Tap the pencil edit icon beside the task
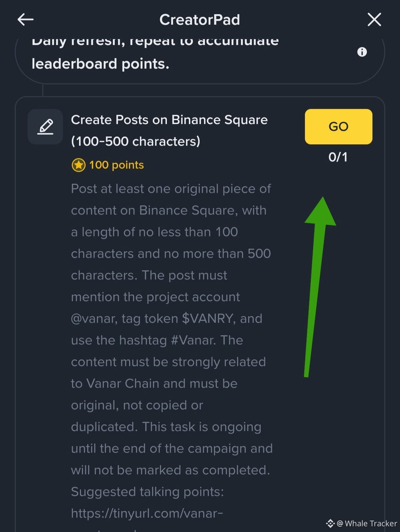The width and height of the screenshot is (400, 532). click(45, 127)
